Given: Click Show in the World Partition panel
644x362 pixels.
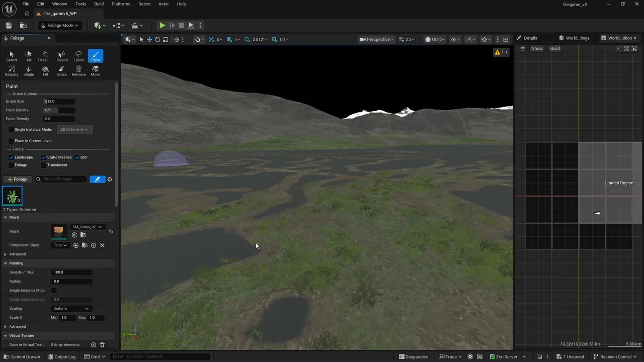Looking at the screenshot, I should [537, 49].
